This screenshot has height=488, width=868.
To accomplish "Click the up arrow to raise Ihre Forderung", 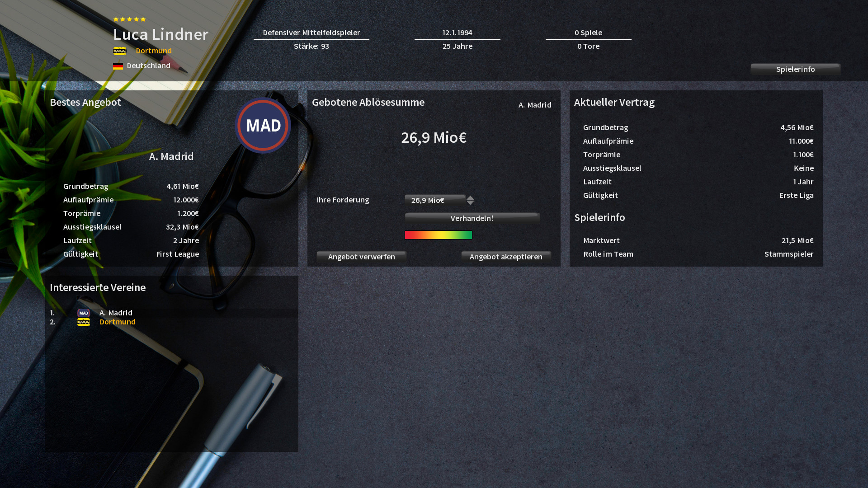I will (x=470, y=197).
